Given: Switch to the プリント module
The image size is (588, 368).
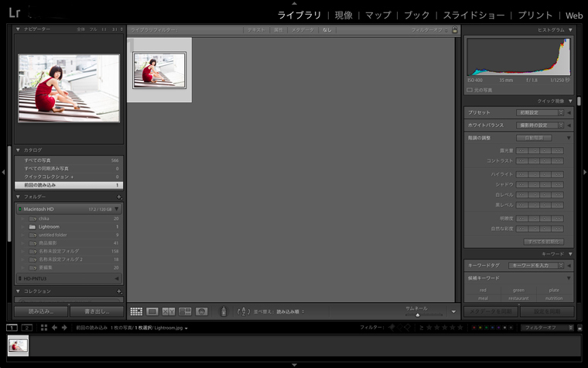Looking at the screenshot, I should pos(535,15).
